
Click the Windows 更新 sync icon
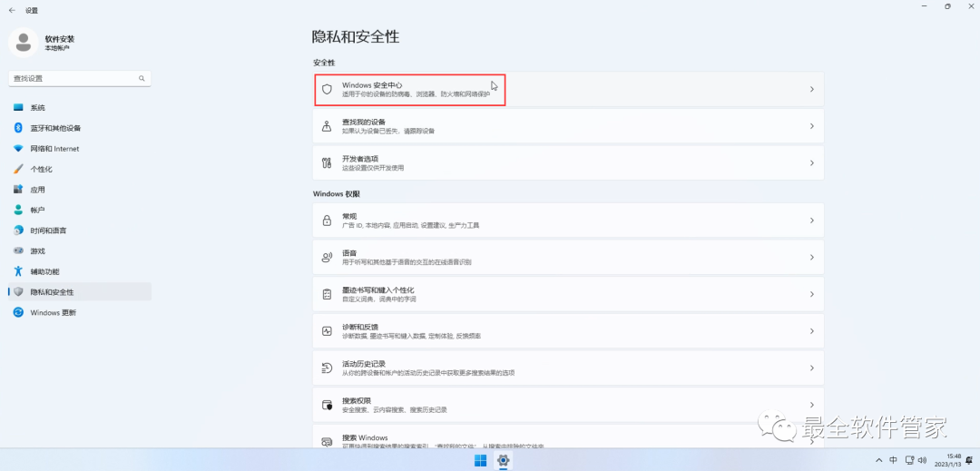[x=18, y=312]
